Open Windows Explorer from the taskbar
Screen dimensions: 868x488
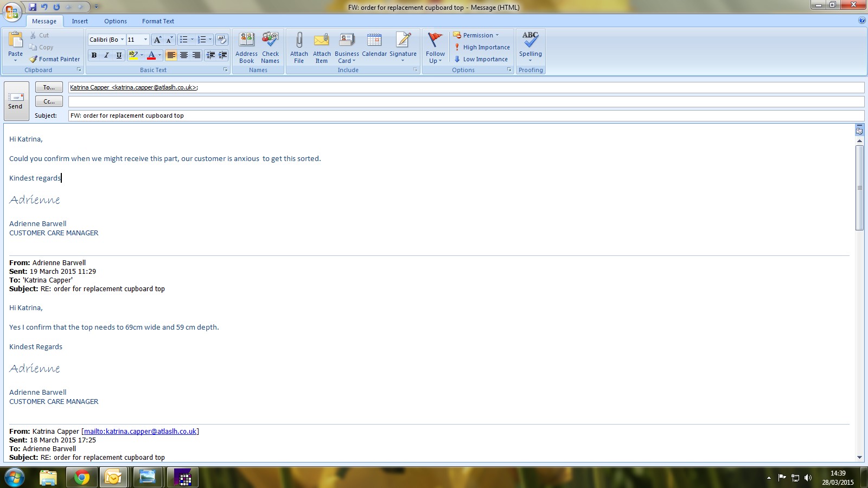[x=48, y=478]
